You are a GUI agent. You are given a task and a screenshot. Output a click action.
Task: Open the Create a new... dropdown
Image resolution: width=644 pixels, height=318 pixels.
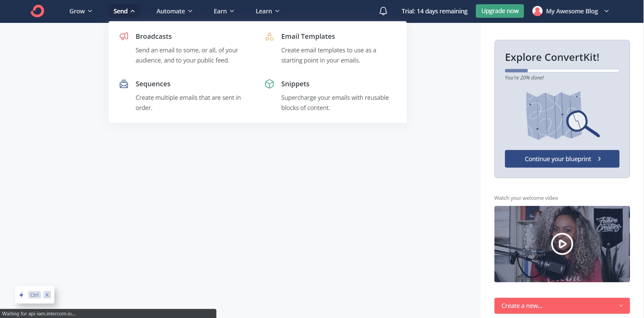562,306
